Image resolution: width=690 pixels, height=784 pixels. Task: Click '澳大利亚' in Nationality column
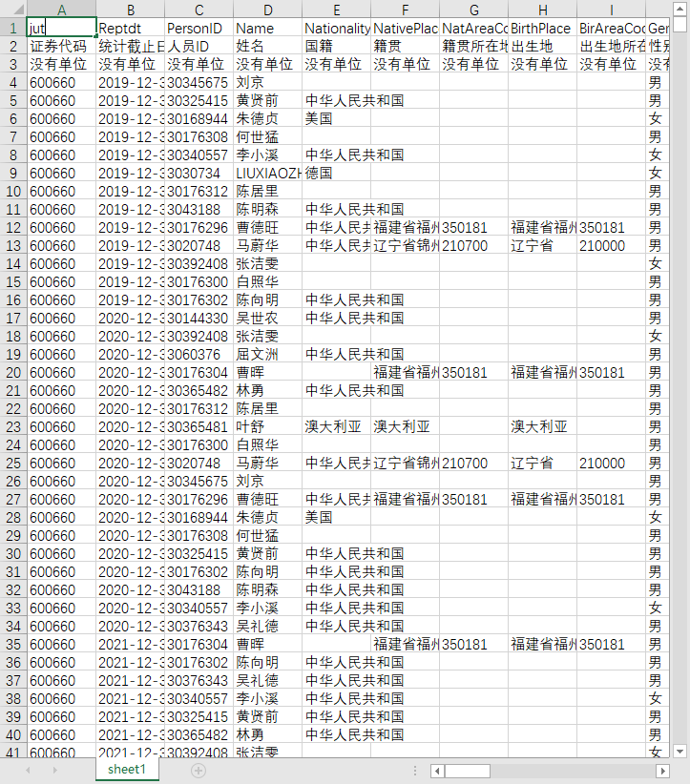pos(336,426)
